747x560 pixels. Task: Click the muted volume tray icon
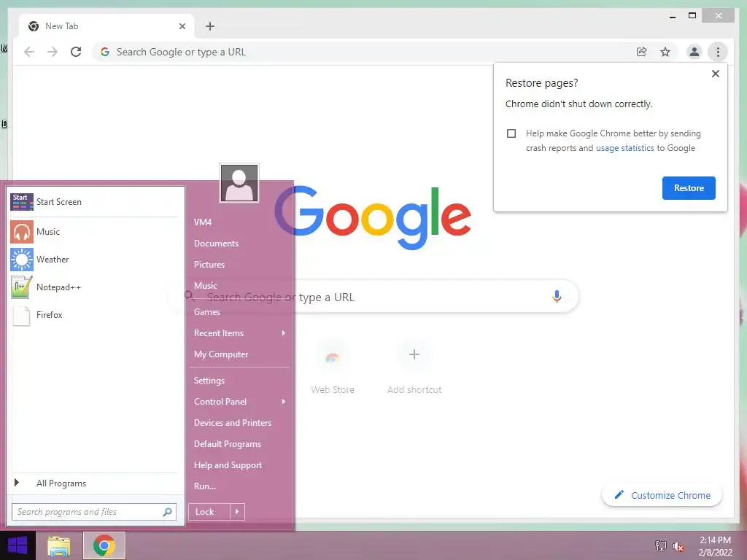coord(678,546)
